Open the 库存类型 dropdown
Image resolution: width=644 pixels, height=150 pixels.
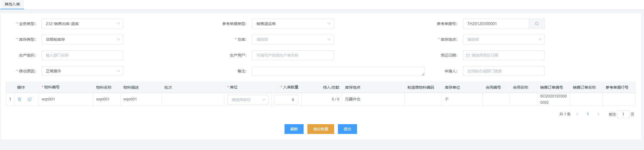click(x=82, y=39)
